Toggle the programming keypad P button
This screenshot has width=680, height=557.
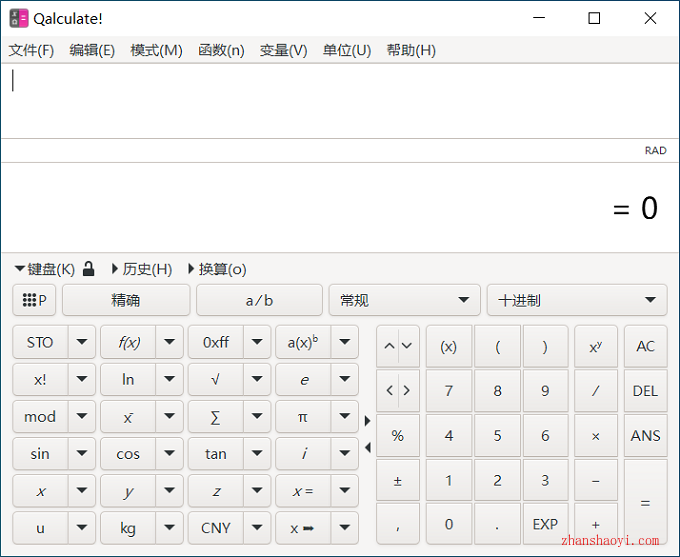[x=34, y=300]
